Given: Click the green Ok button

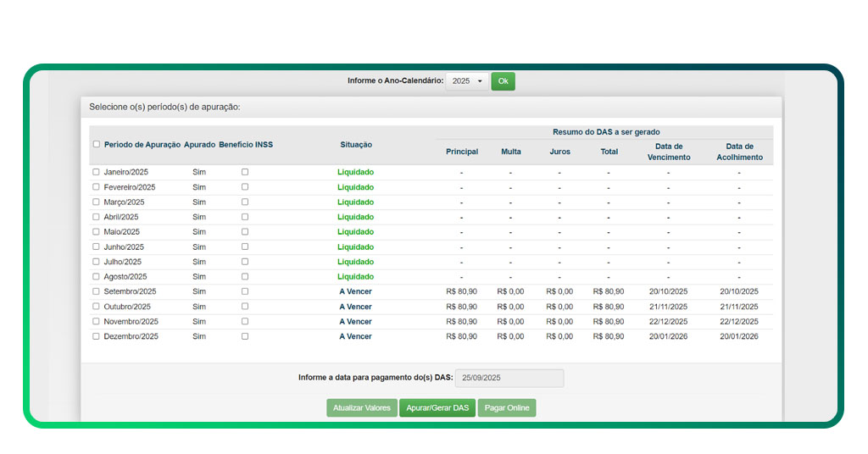Looking at the screenshot, I should [503, 81].
